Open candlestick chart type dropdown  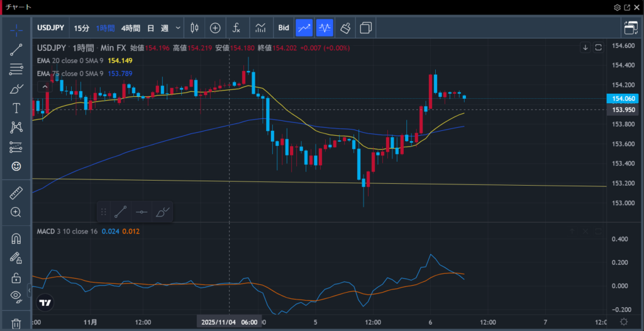[x=194, y=28]
